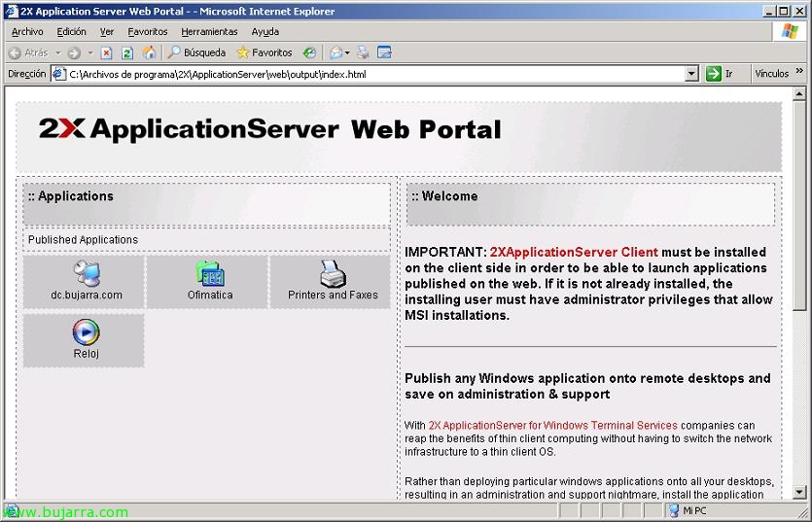Open the forward button history dropdown
This screenshot has width=812, height=522.
tap(90, 52)
